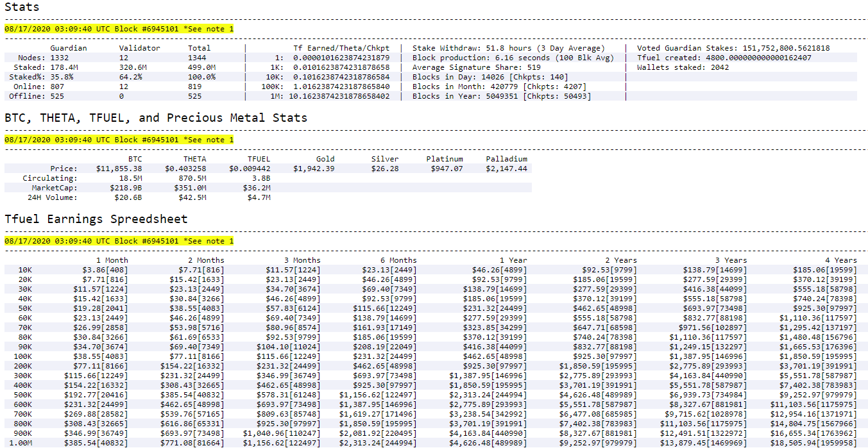Viewport: 868px width, 448px height.
Task: Click Guardian online count 807
Action: click(x=57, y=87)
